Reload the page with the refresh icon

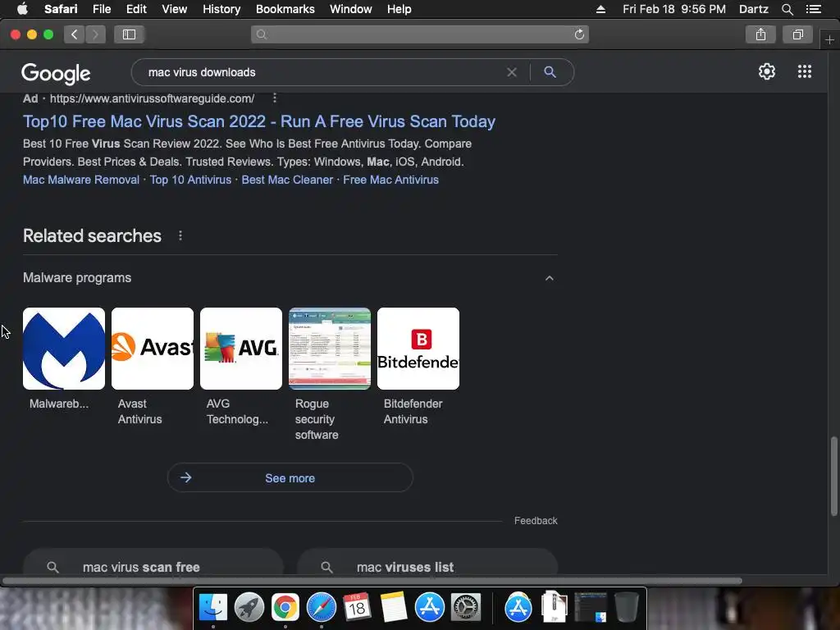coord(579,34)
